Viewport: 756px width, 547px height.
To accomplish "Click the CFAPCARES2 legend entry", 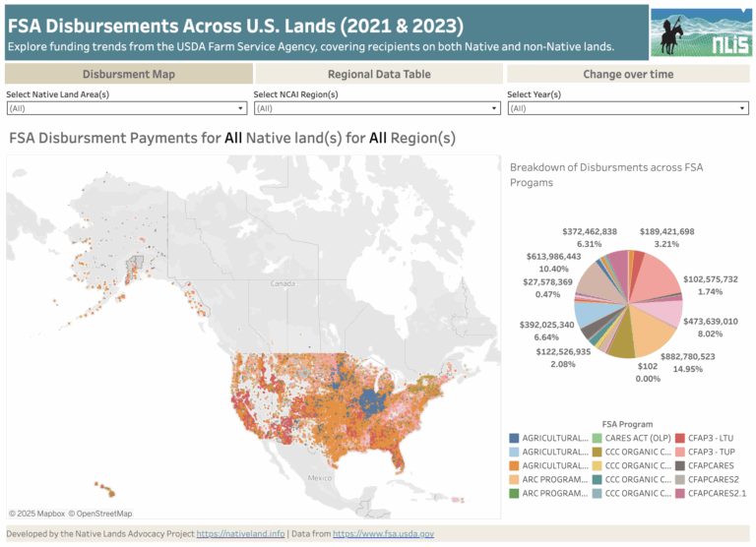I will pyautogui.click(x=713, y=479).
